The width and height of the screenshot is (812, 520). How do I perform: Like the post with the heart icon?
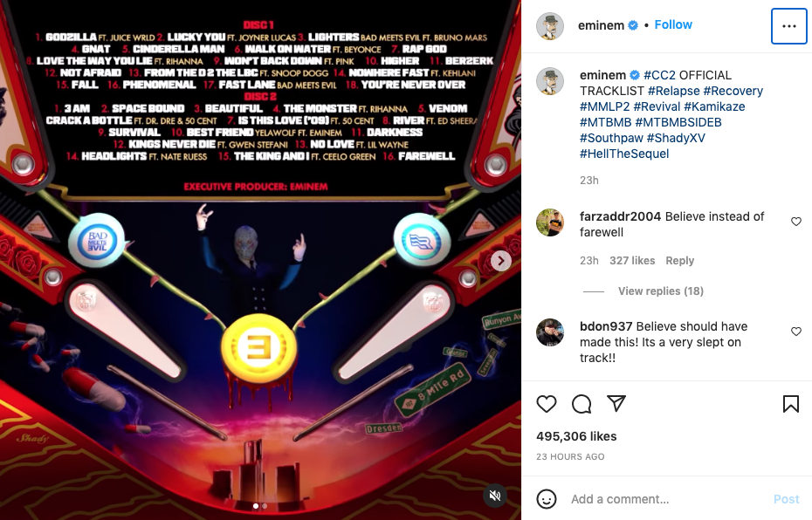coord(547,404)
